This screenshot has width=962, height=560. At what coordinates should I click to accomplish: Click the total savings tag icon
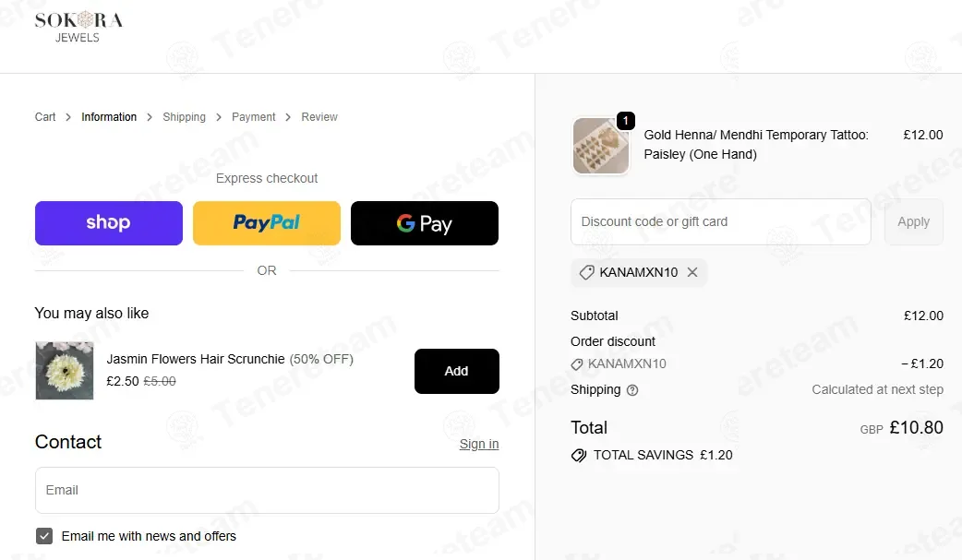coord(579,455)
